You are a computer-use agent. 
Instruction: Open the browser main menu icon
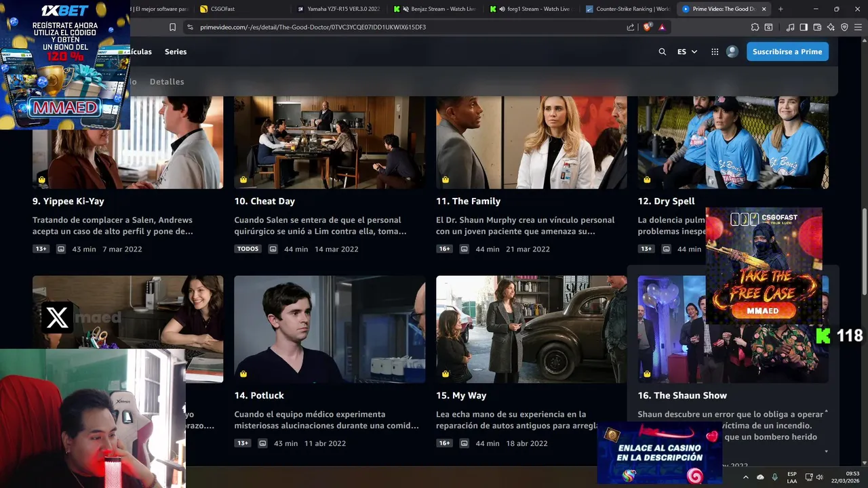point(858,27)
